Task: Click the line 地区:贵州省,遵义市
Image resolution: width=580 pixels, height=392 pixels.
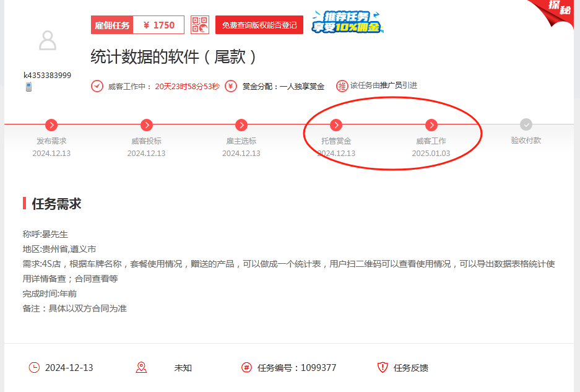Action: point(59,249)
